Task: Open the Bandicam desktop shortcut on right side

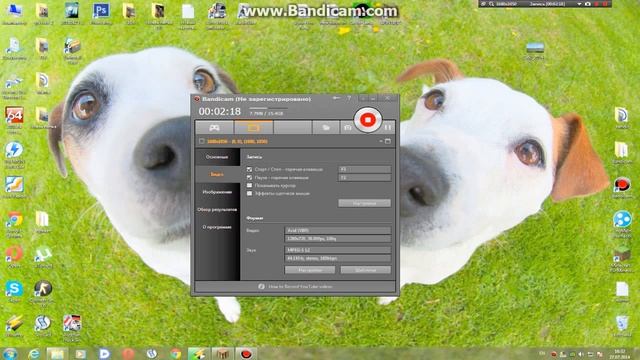Action: coord(622,188)
